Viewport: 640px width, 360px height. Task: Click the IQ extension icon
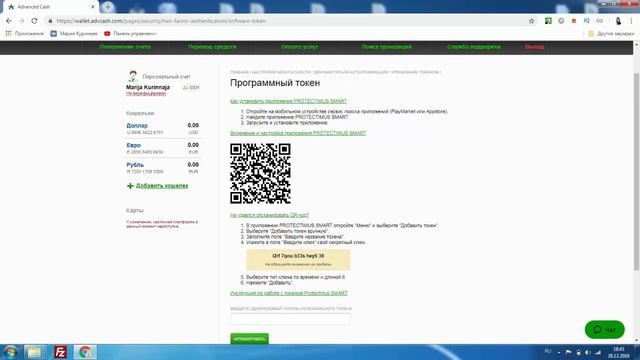pyautogui.click(x=587, y=21)
